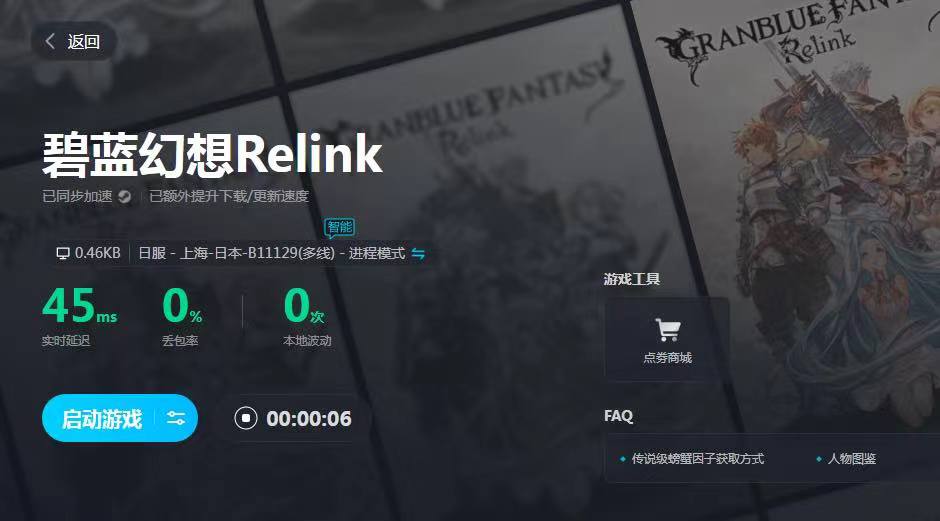Open launch settings sliders icon on 启动游戏
This screenshot has height=521, width=940.
pyautogui.click(x=176, y=418)
